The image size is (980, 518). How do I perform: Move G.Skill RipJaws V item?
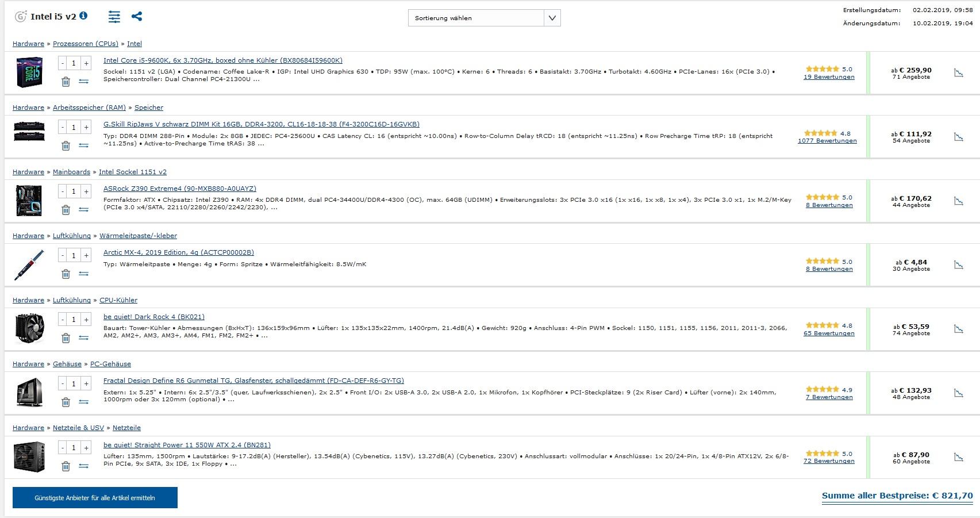click(84, 145)
